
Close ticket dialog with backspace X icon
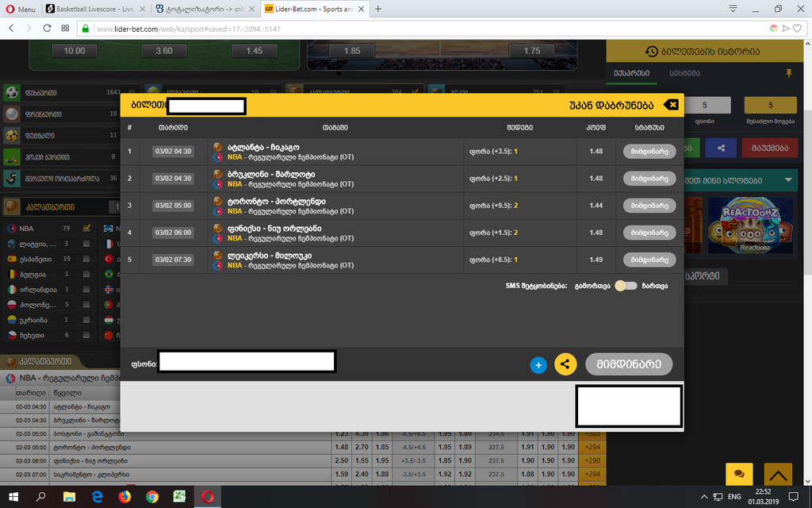(671, 105)
